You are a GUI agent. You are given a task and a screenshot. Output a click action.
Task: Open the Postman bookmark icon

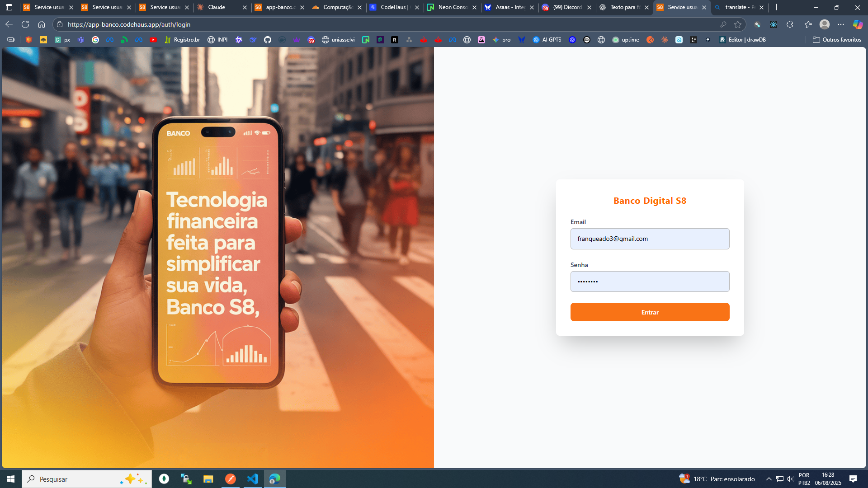650,40
